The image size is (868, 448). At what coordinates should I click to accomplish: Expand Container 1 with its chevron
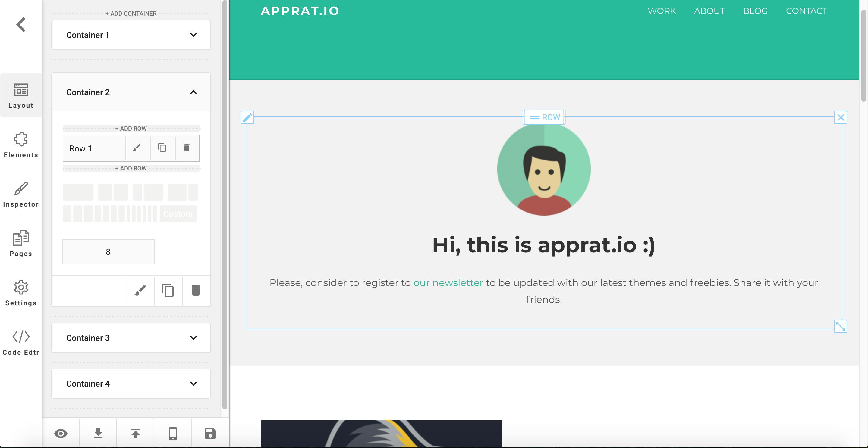193,35
